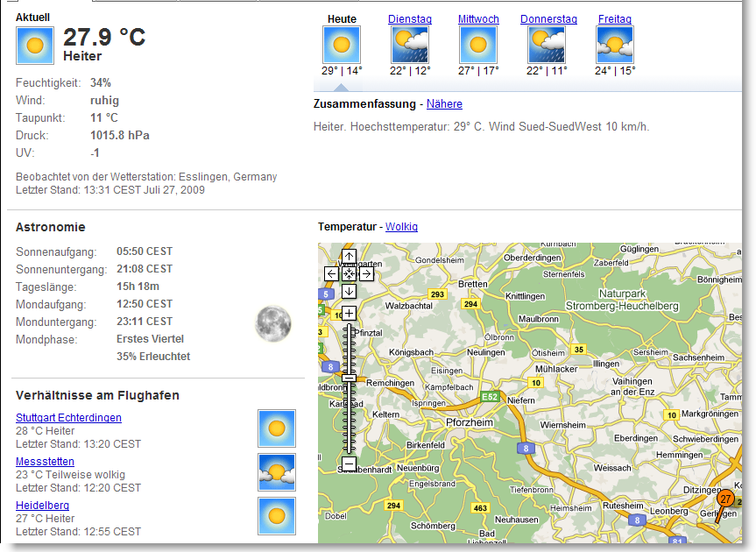Switch map layer via the Wolkig link

pyautogui.click(x=401, y=226)
